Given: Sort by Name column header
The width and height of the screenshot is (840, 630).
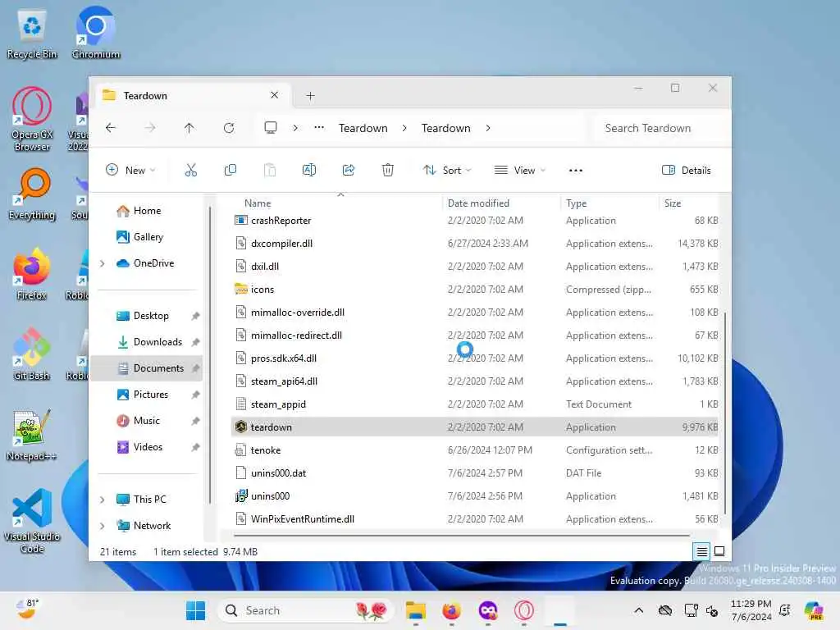Looking at the screenshot, I should [258, 203].
